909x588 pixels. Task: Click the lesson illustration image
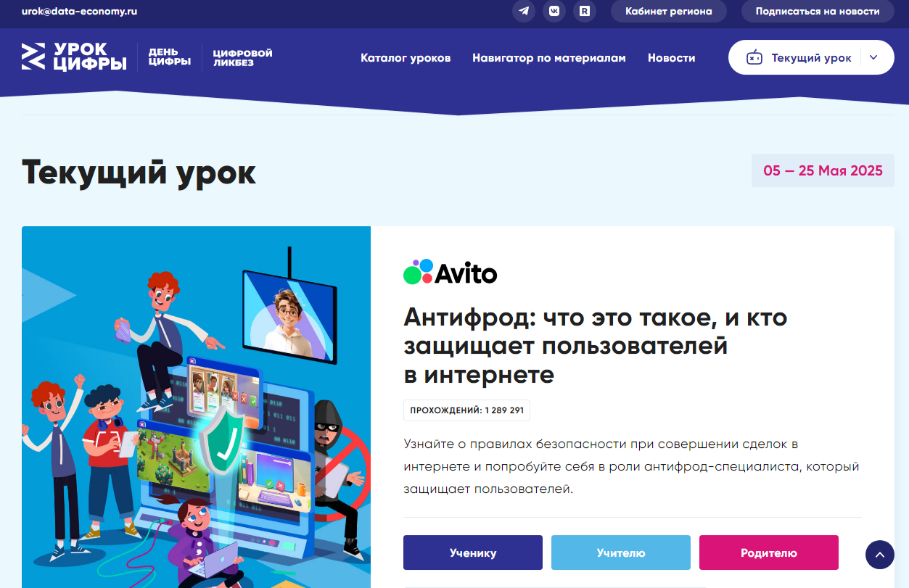(196, 407)
